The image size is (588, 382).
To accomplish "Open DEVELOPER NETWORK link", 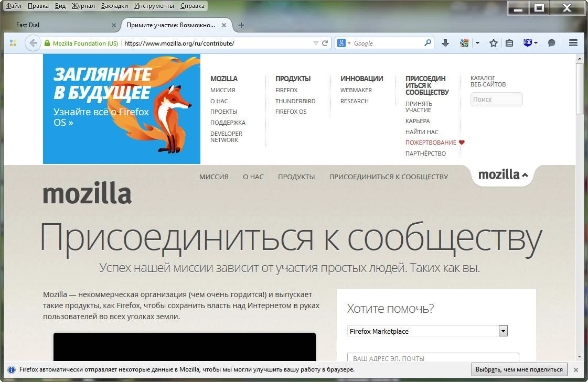I will (226, 137).
